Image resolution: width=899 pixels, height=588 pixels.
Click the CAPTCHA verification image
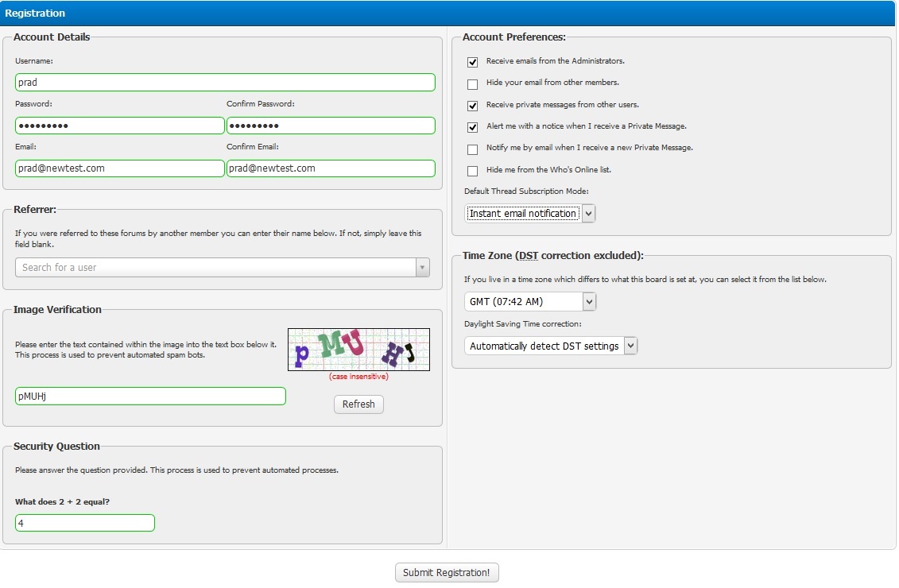pyautogui.click(x=358, y=350)
